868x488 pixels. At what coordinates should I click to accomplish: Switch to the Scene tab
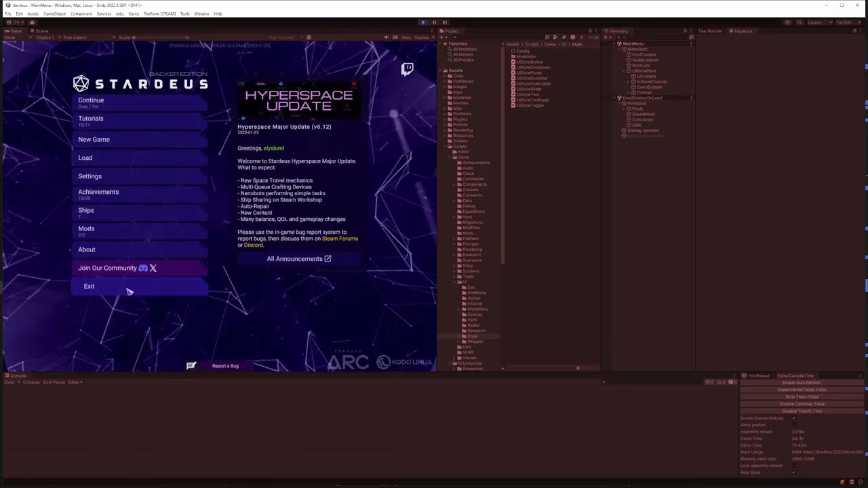coord(39,31)
